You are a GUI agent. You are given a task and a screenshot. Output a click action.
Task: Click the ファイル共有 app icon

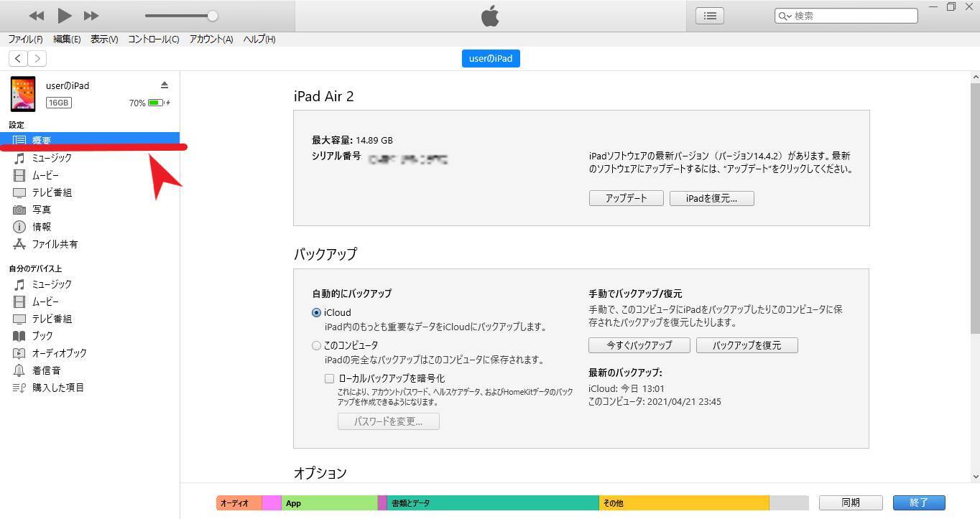pyautogui.click(x=19, y=244)
